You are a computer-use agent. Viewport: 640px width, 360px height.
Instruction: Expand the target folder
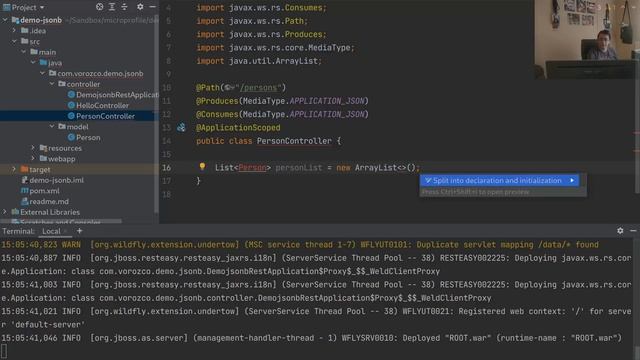14,169
